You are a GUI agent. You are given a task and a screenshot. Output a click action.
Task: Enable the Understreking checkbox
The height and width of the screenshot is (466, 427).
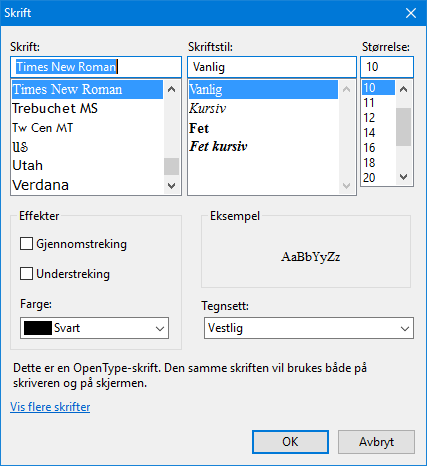pyautogui.click(x=26, y=274)
